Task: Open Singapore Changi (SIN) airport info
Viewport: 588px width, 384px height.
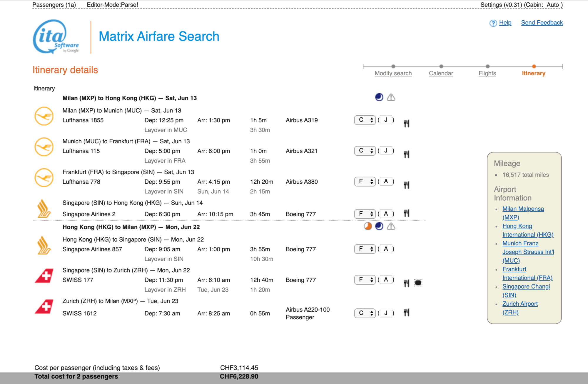Action: point(526,287)
